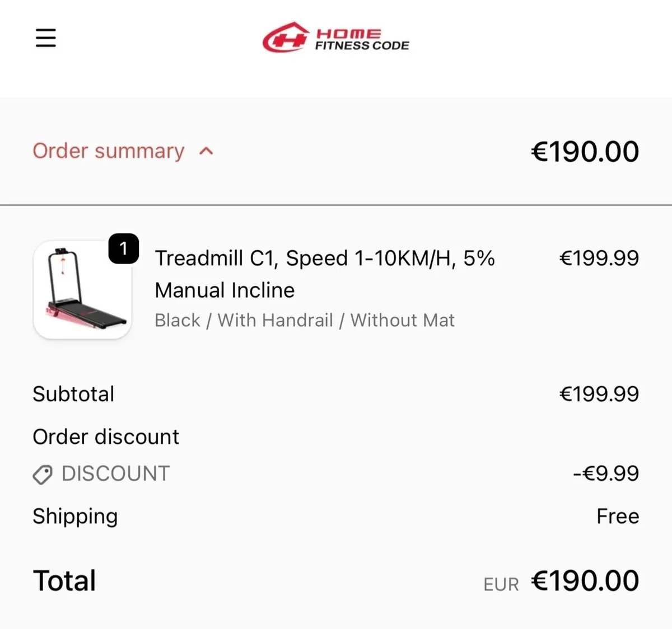This screenshot has width=672, height=629.
Task: Click the Order discount row
Action: 106,437
